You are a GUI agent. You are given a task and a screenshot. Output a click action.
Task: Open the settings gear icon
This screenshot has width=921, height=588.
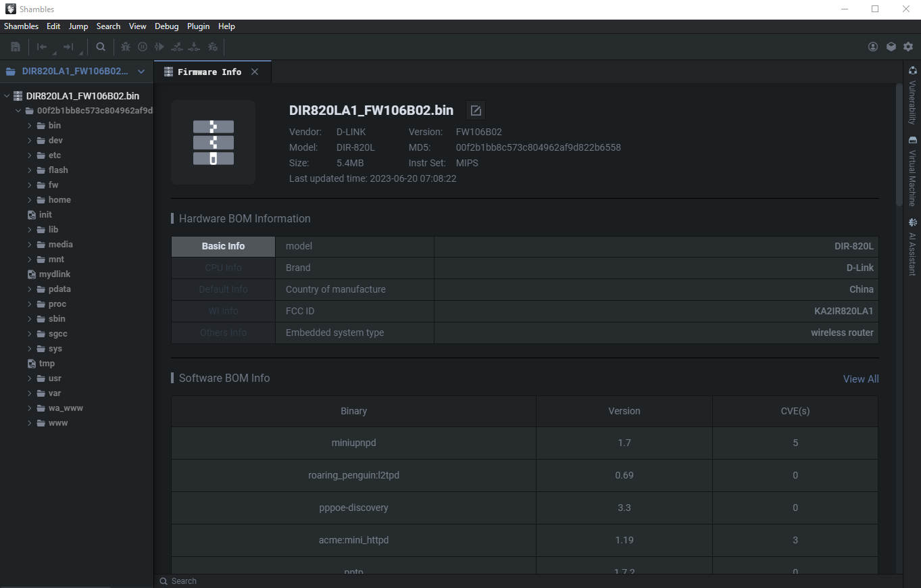click(x=908, y=47)
